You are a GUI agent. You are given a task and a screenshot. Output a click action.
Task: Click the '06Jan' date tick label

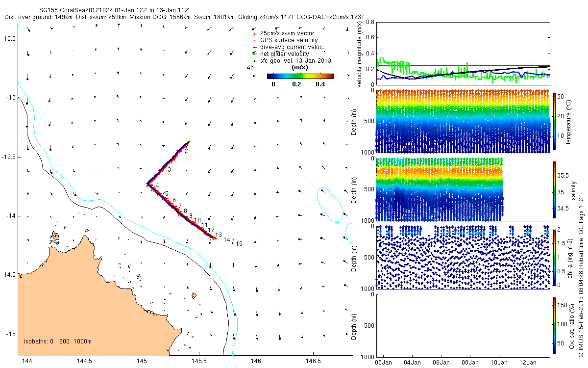pos(441,362)
